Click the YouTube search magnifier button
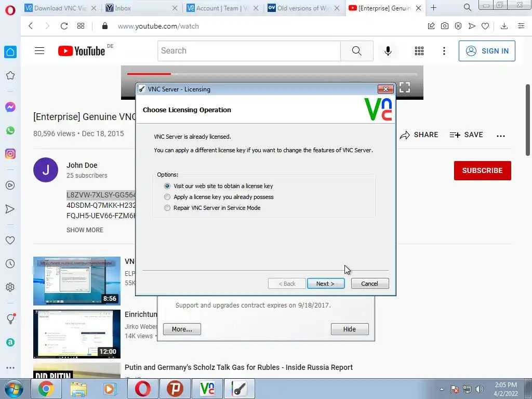Image resolution: width=532 pixels, height=399 pixels. tap(357, 51)
